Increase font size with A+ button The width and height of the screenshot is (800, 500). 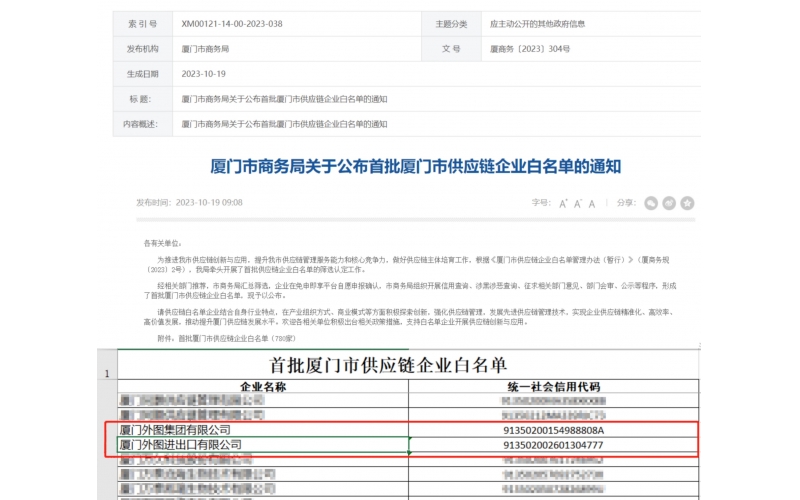pos(563,204)
